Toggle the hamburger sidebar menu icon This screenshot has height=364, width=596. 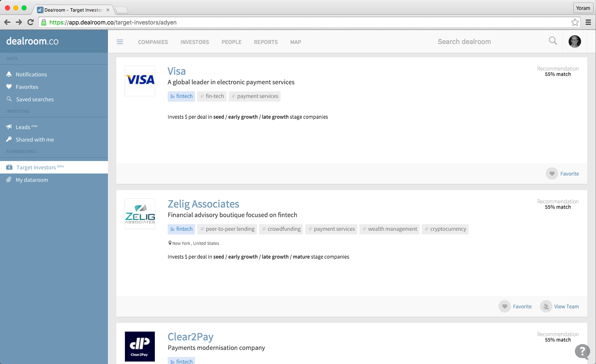tap(120, 42)
